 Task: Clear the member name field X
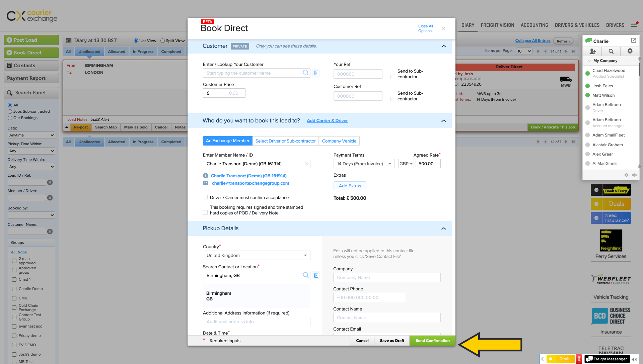tap(306, 164)
